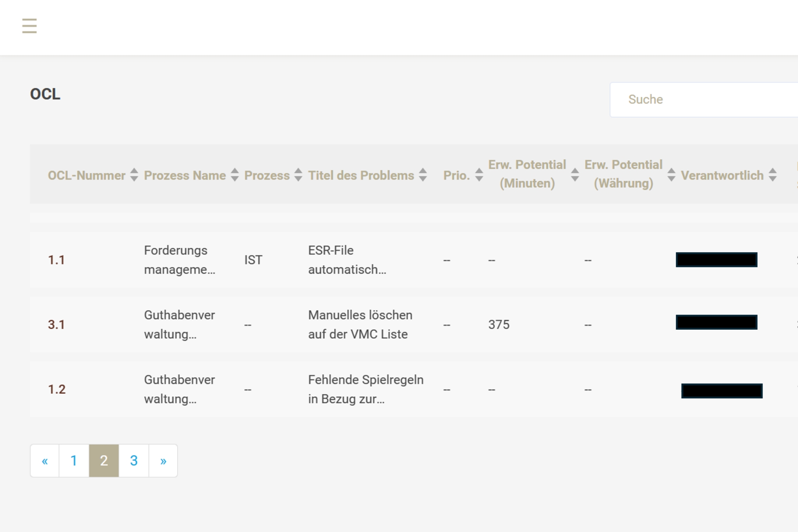Sort by Erw. Potential (Währung) arrows

click(x=671, y=175)
